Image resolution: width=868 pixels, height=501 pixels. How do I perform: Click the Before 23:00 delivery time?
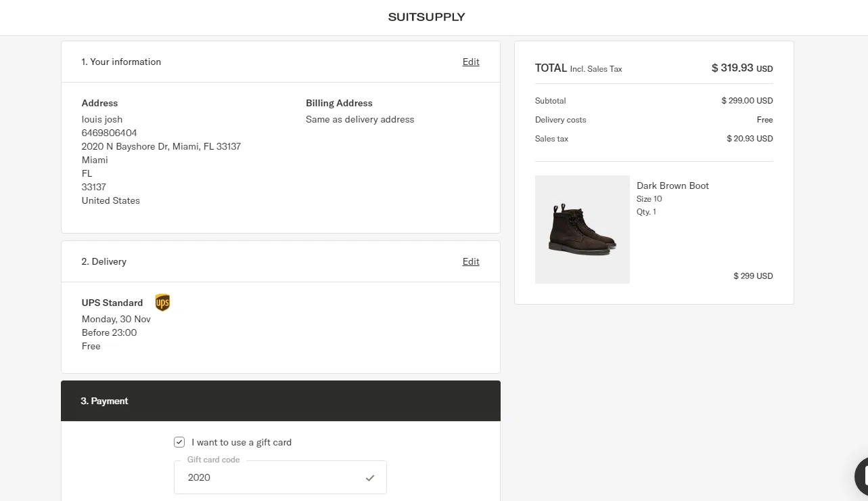coord(110,332)
